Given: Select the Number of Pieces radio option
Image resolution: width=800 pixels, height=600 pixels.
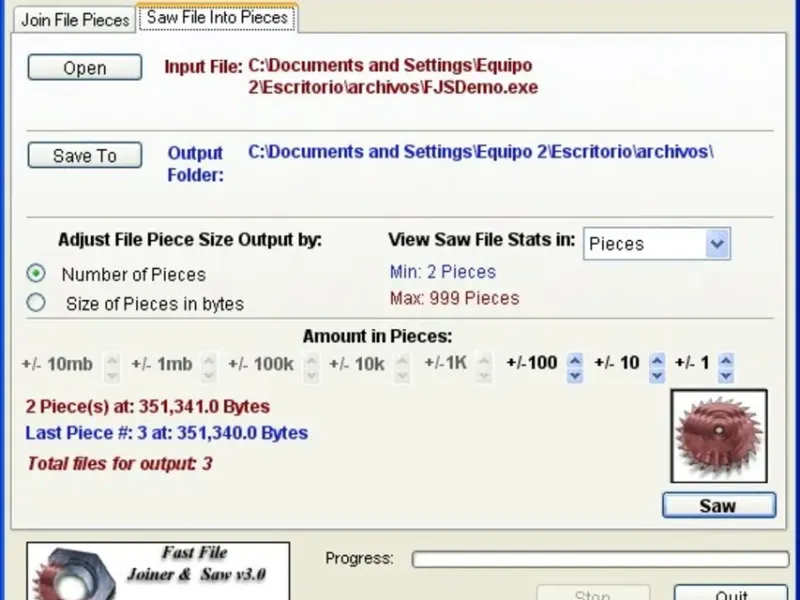Looking at the screenshot, I should [x=36, y=273].
